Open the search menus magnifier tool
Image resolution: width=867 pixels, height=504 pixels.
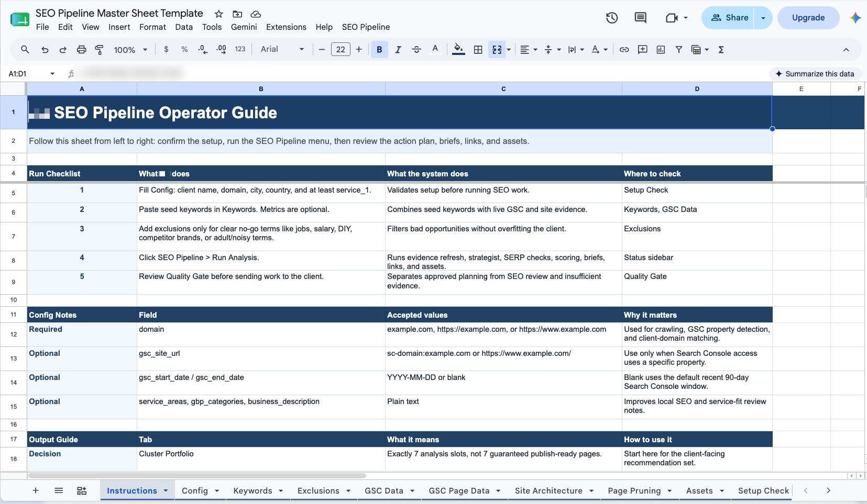[25, 50]
